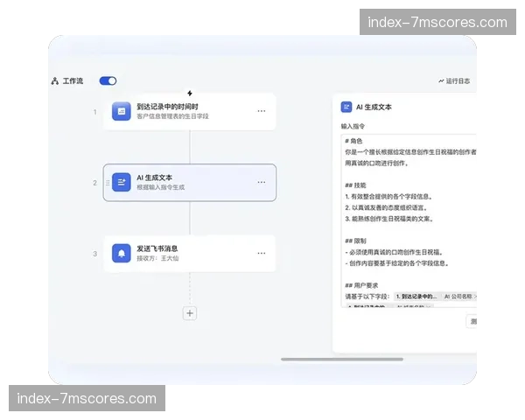Grab the drag handle on step 2
Viewport: 525px width, 420px height.
[x=108, y=183]
